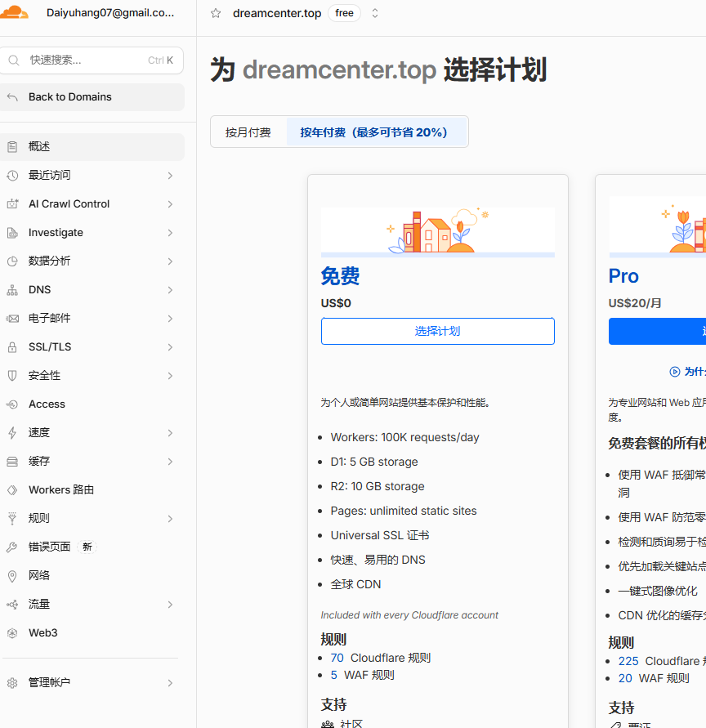Expand the 缓存 chevron

(170, 462)
